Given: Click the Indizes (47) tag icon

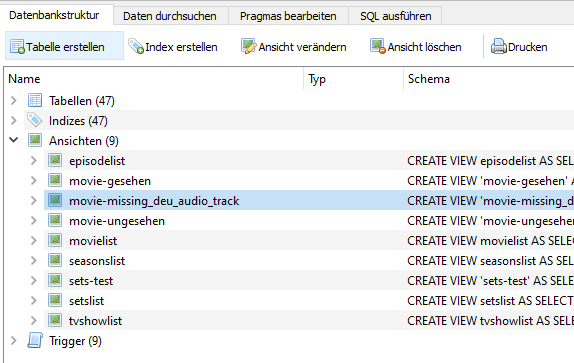Looking at the screenshot, I should [35, 120].
